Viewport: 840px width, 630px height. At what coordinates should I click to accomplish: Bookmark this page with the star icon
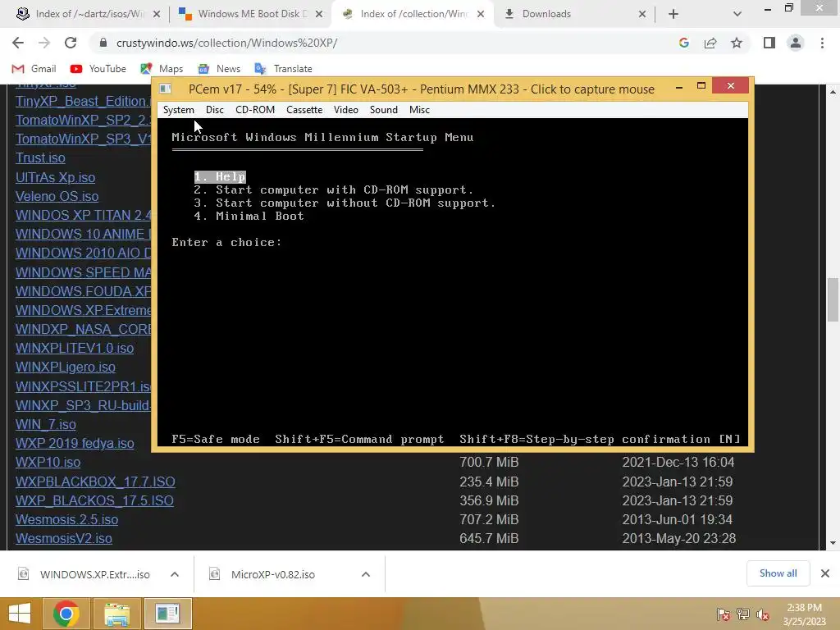(737, 43)
